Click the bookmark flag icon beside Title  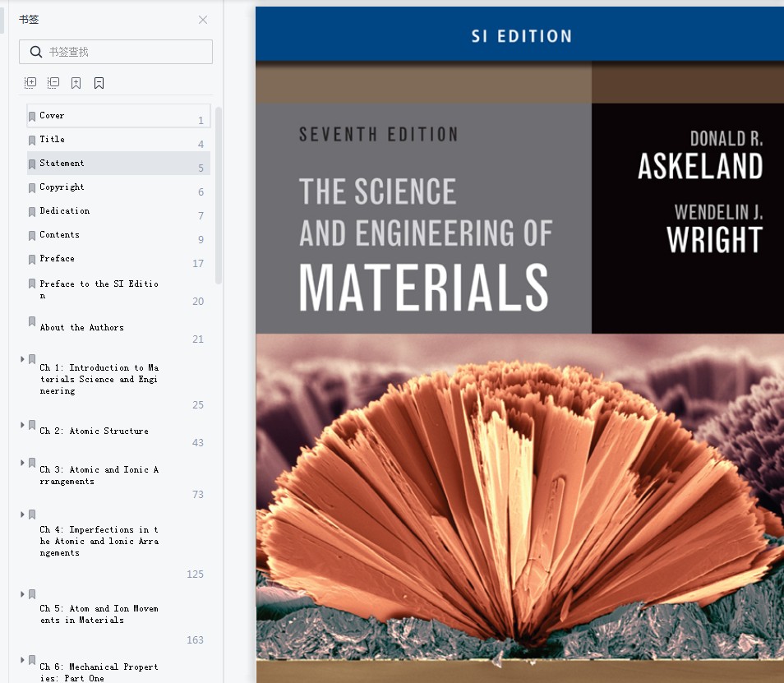pos(32,140)
